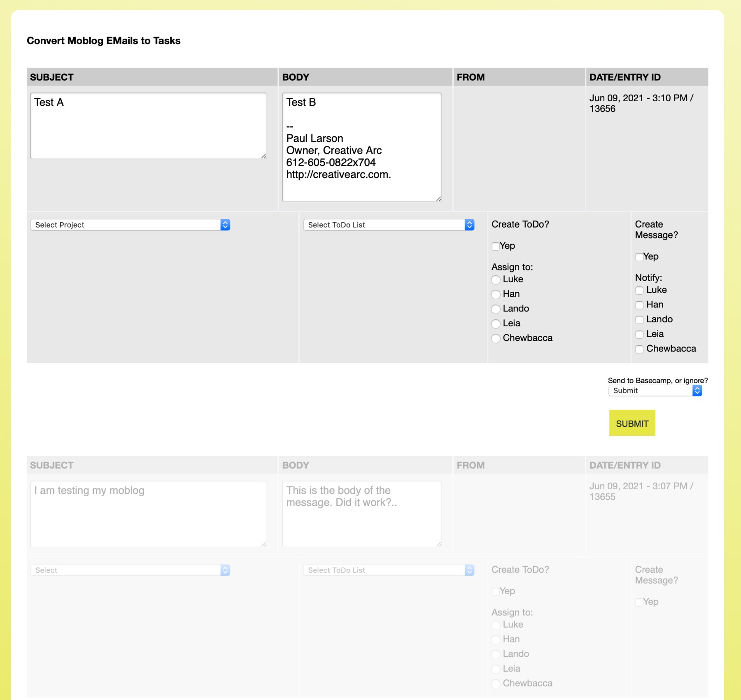Choose Lando as the assignee
This screenshot has height=700, width=741.
coord(496,309)
